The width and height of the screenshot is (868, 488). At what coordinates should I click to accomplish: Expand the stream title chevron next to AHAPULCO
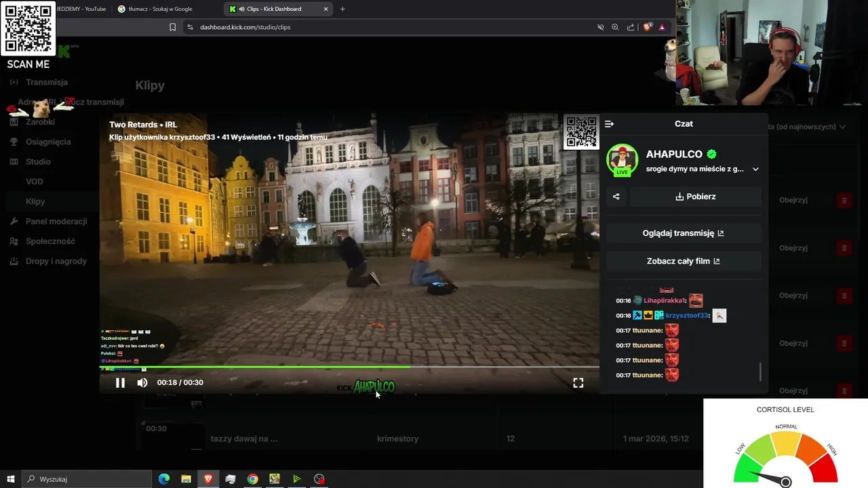[x=755, y=169]
